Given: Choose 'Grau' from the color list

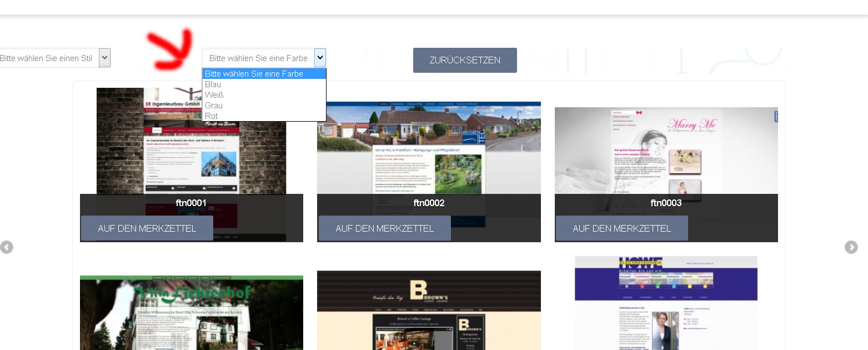Looking at the screenshot, I should 264,106.
